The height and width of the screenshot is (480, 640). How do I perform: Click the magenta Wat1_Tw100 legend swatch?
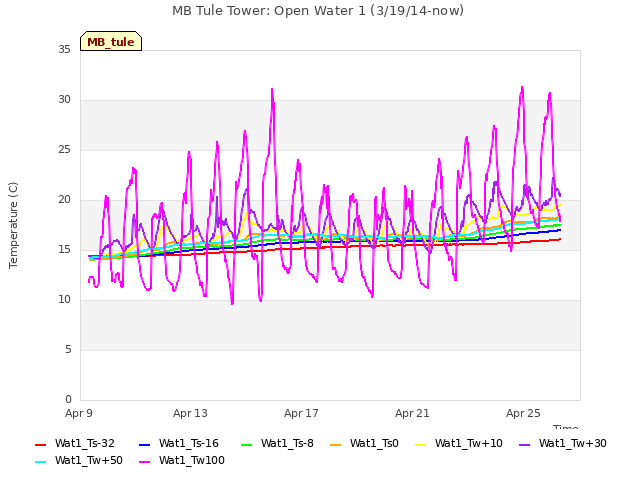tap(145, 462)
